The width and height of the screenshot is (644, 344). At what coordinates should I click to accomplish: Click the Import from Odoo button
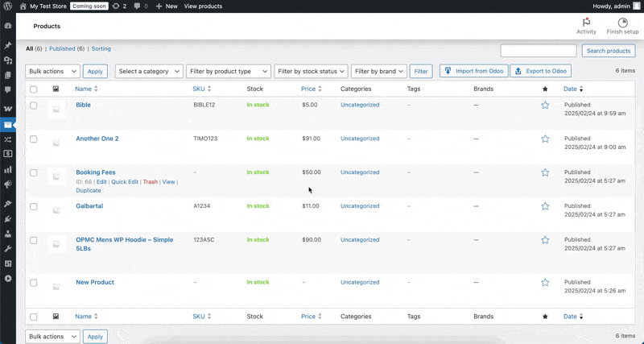pyautogui.click(x=473, y=71)
